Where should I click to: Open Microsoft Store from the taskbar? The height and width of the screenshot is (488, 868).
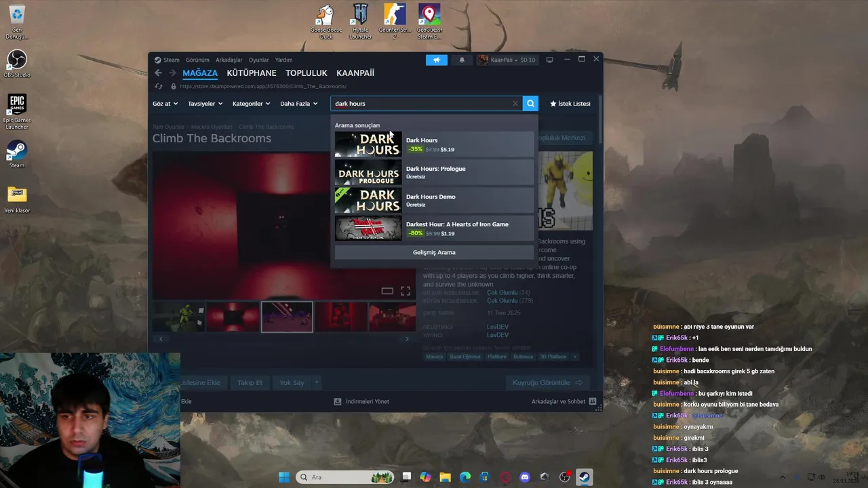point(485,477)
